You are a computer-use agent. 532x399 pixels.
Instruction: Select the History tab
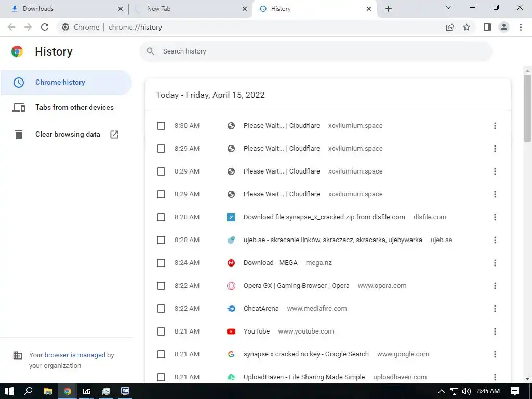[314, 9]
